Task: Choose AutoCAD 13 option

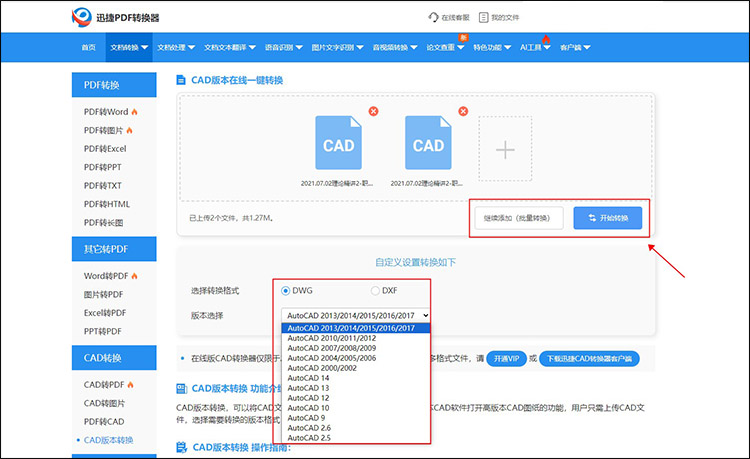Action: coord(355,388)
